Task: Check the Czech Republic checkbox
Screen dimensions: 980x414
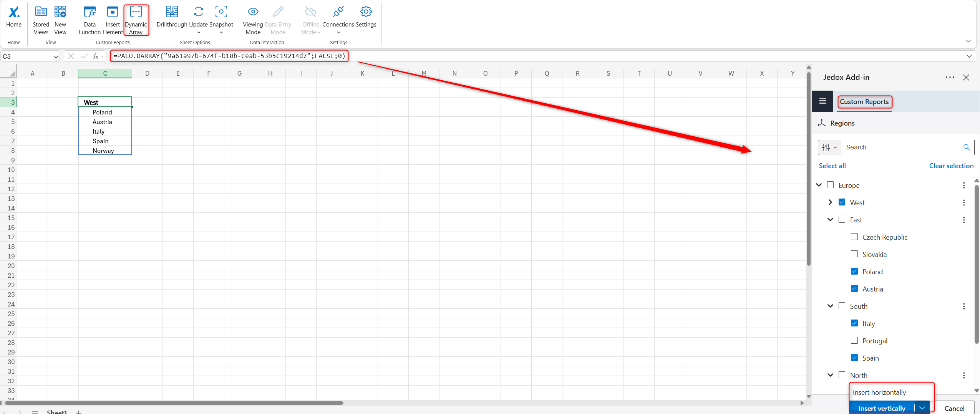Action: 855,237
